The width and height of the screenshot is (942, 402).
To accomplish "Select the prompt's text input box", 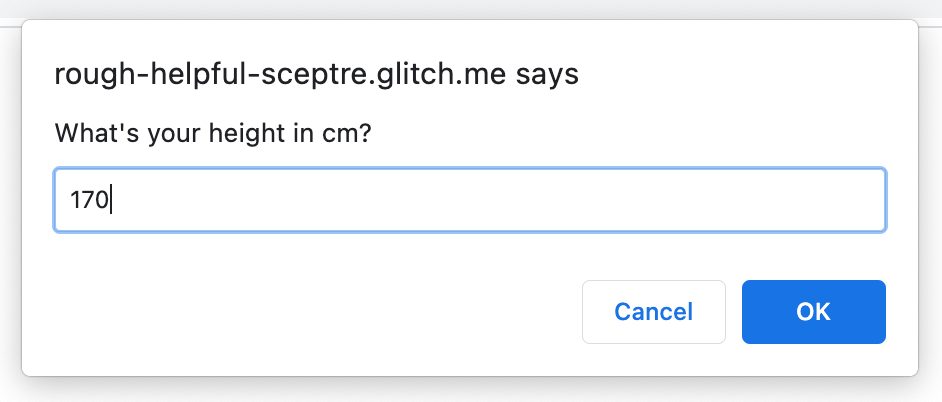I will (469, 200).
